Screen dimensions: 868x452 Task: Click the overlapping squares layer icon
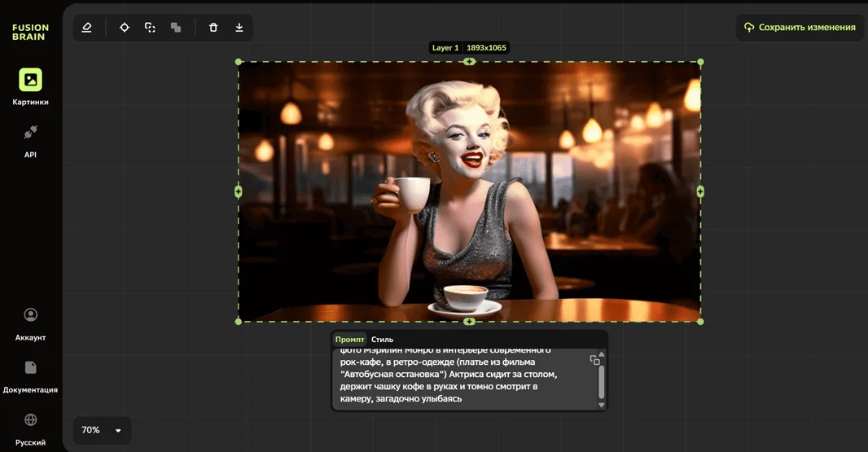point(176,28)
